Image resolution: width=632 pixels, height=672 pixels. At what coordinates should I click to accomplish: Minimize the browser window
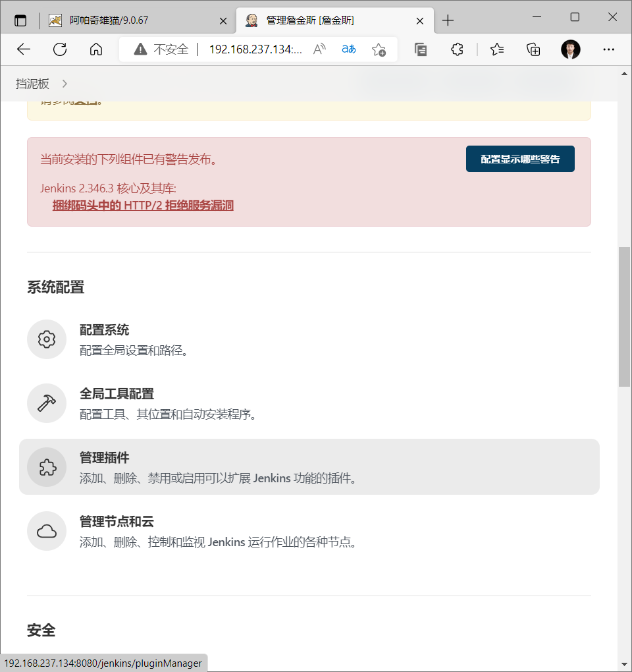coord(537,17)
